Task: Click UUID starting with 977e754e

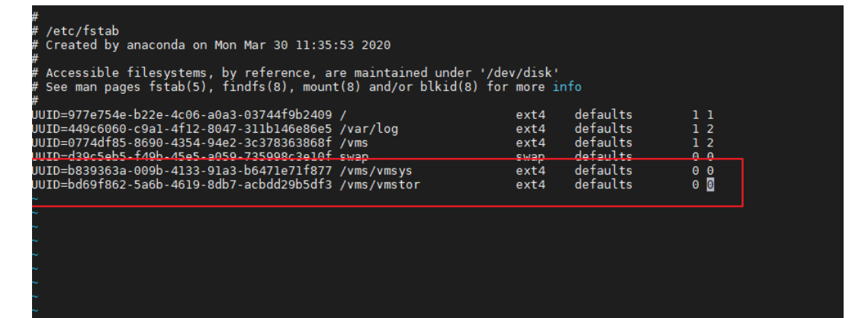Action: click(182, 115)
